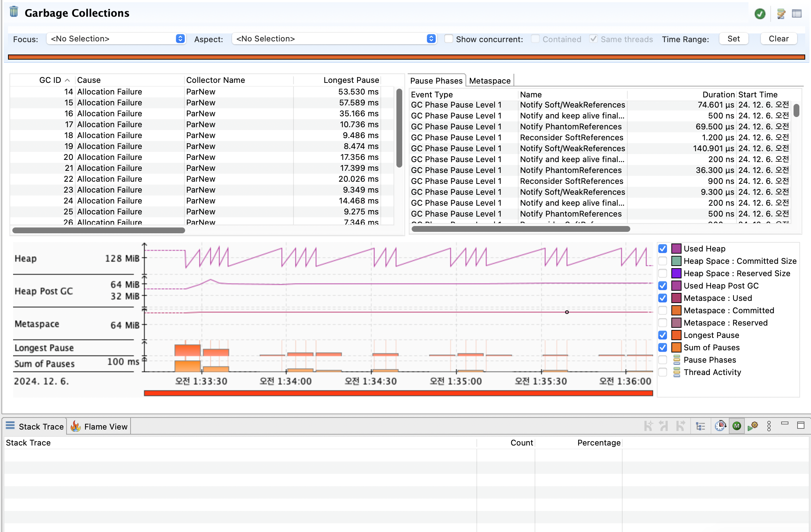The height and width of the screenshot is (532, 811).
Task: Click the table view icon top-right
Action: click(x=796, y=14)
